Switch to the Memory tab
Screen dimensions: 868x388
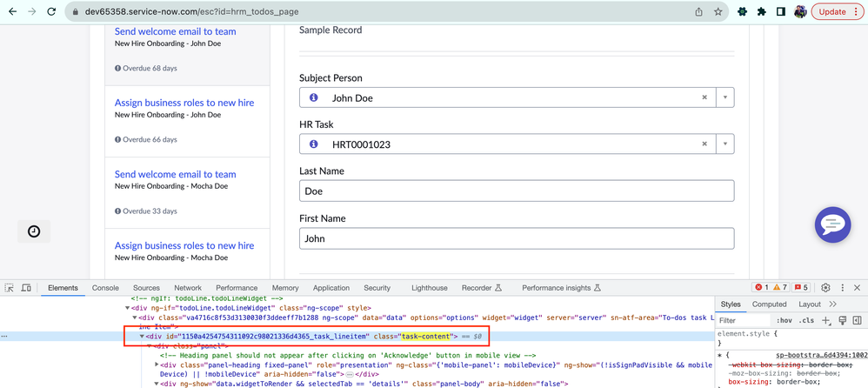point(285,288)
